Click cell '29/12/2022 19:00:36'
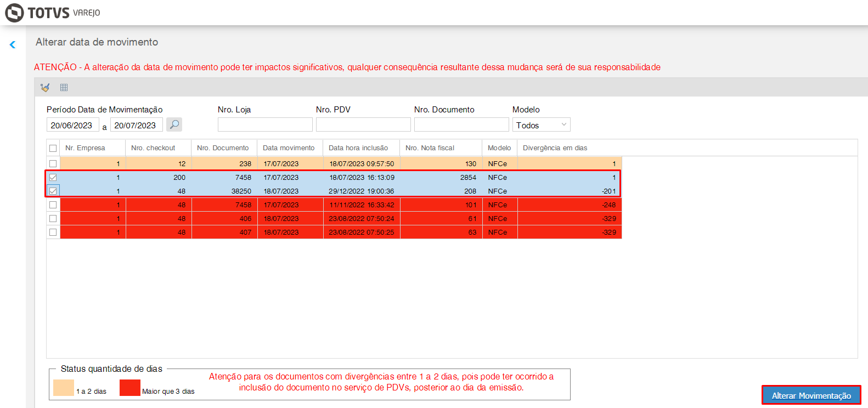Viewport: 868px width, 408px height. coord(362,191)
